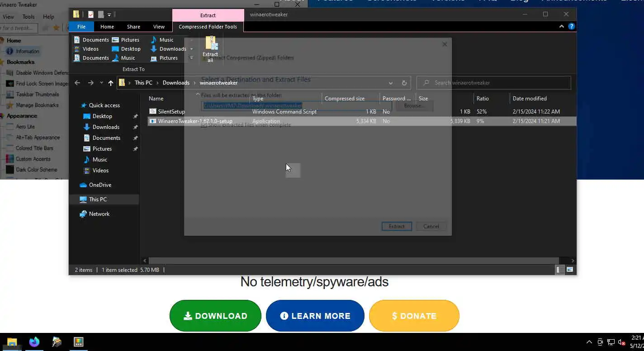Open OneDrive in the navigation pane
Image resolution: width=644 pixels, height=351 pixels.
click(x=100, y=185)
